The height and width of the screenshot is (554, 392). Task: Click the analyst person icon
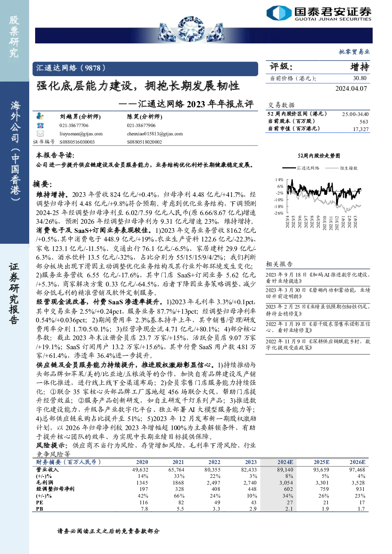(x=40, y=116)
